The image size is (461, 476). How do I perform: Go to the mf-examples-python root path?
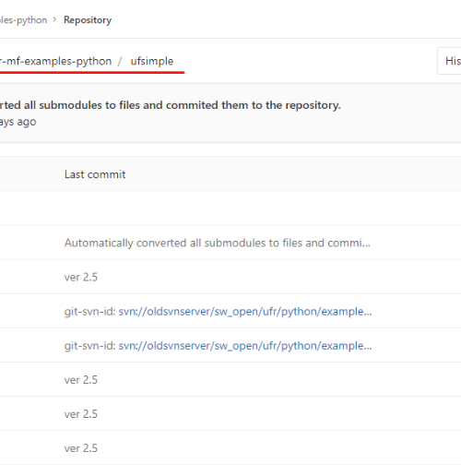click(55, 61)
